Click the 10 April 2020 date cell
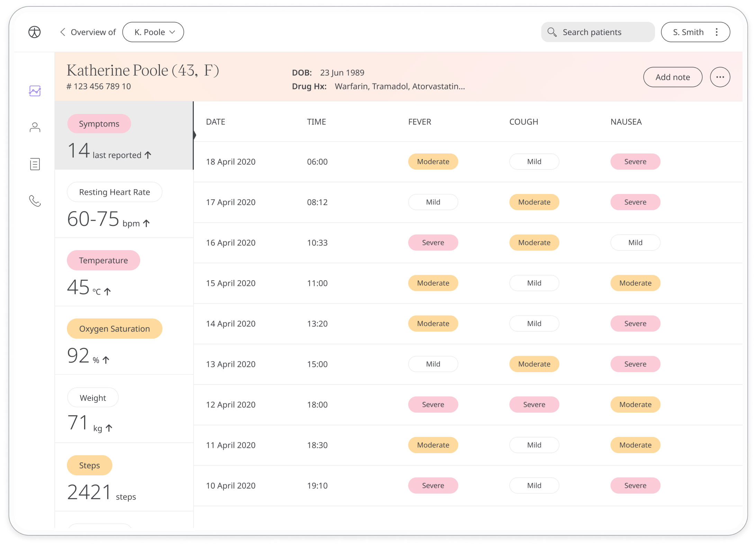This screenshot has height=546, width=756. tap(231, 486)
